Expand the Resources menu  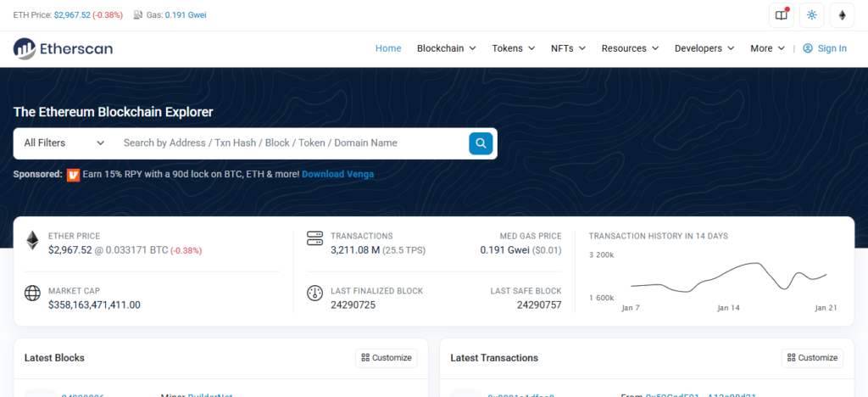click(x=630, y=48)
